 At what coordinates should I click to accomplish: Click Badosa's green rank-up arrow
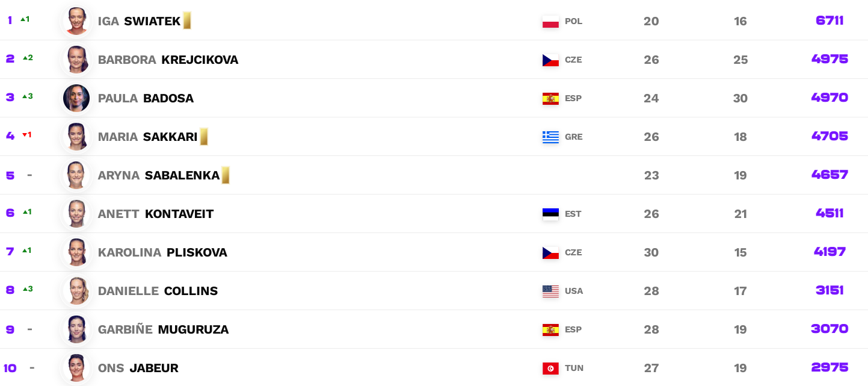(25, 96)
